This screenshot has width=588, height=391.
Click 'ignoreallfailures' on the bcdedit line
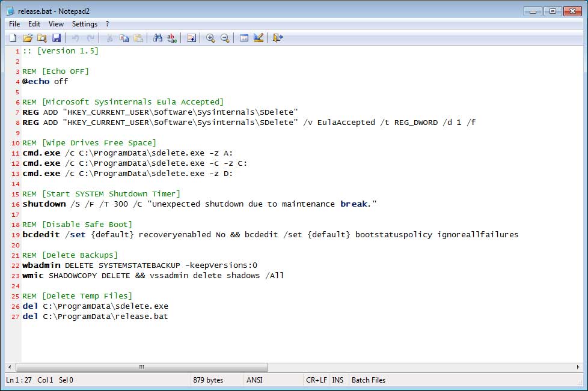477,234
